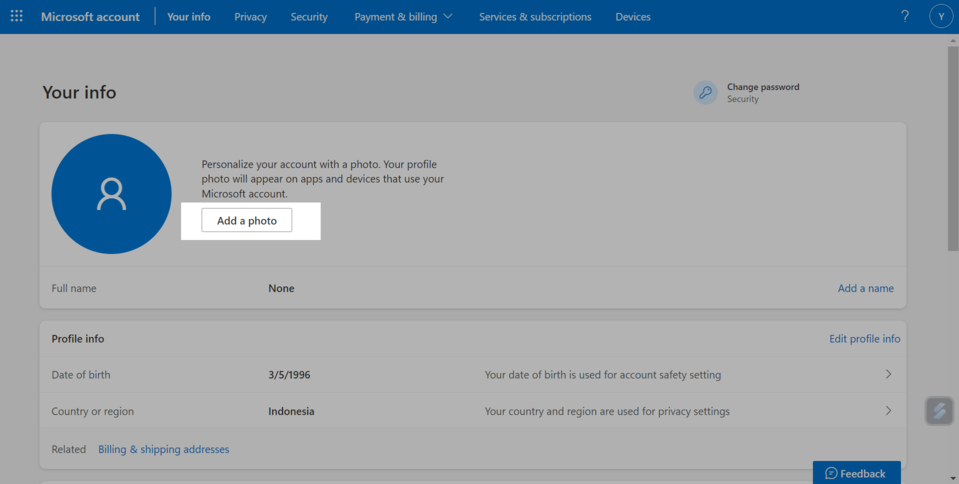The width and height of the screenshot is (959, 484).
Task: Click the Indonesia country value
Action: pos(291,411)
